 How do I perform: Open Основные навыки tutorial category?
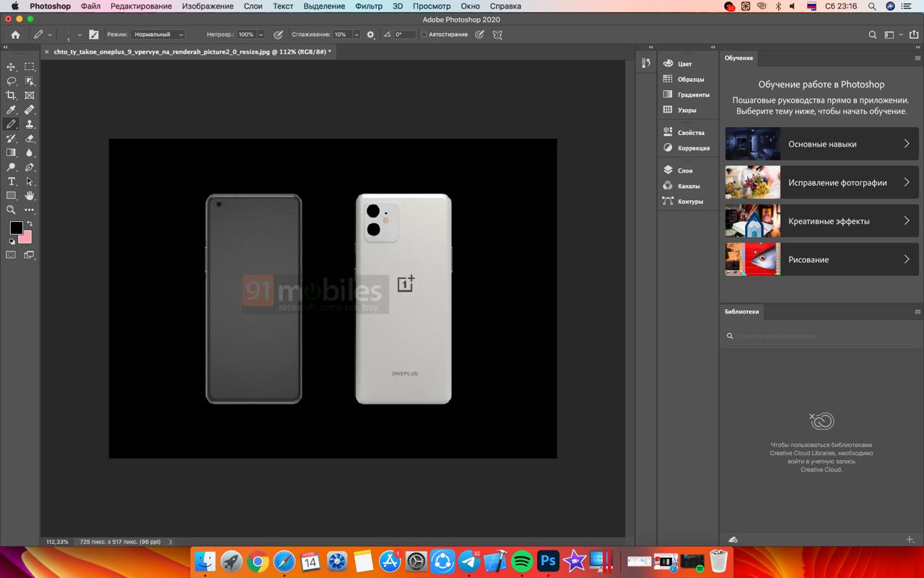821,144
